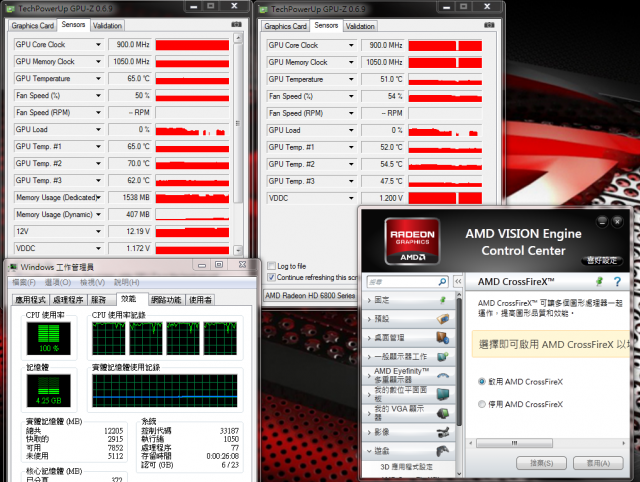Select 啟用 AMD CrossFireX radio button

click(482, 382)
